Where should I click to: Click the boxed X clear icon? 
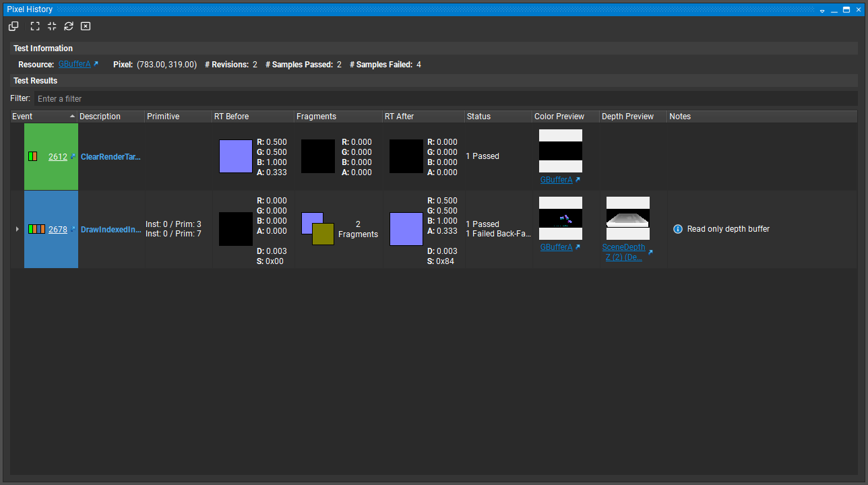86,26
